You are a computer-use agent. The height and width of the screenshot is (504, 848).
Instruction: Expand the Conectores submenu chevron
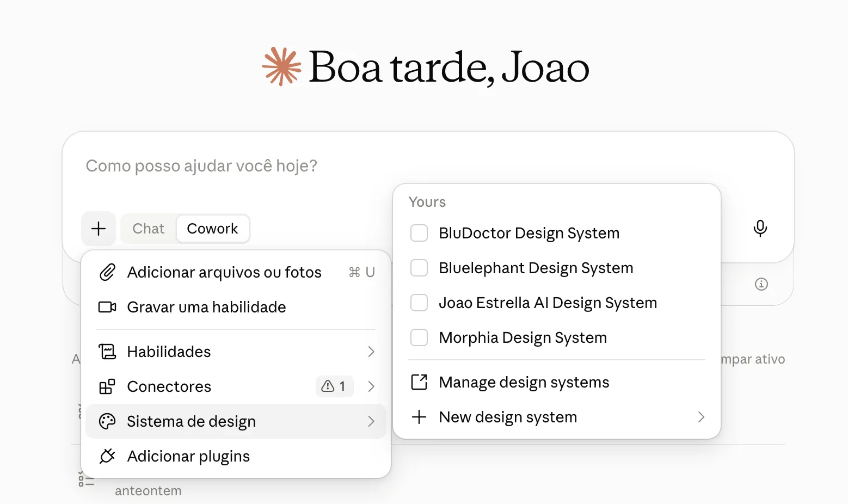(x=371, y=386)
